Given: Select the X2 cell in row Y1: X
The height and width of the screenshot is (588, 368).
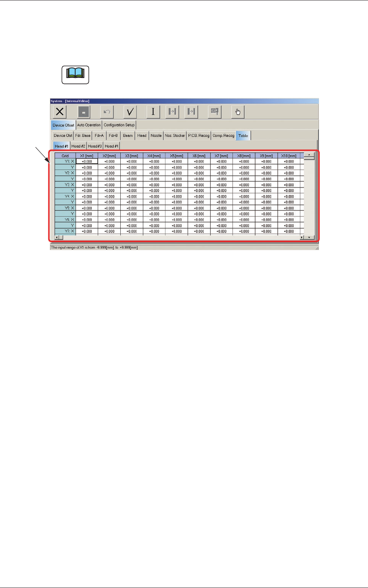Looking at the screenshot, I should point(109,161).
